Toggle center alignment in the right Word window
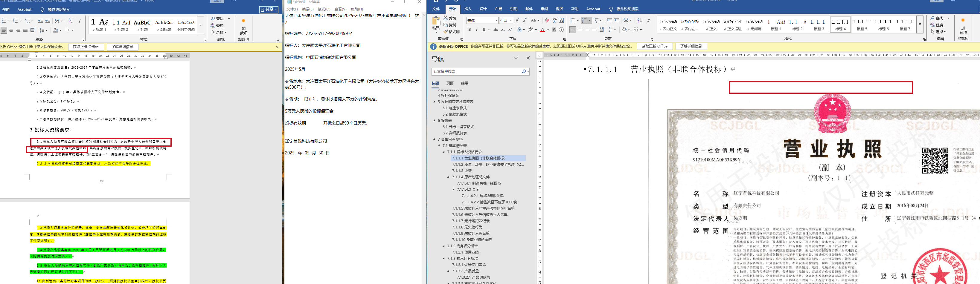980x284 pixels. (580, 30)
